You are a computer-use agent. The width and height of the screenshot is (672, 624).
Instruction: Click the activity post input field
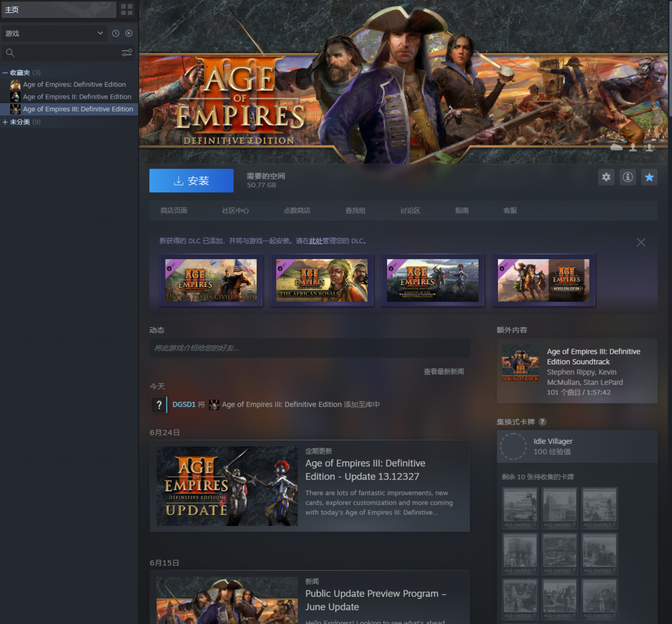[x=309, y=348]
